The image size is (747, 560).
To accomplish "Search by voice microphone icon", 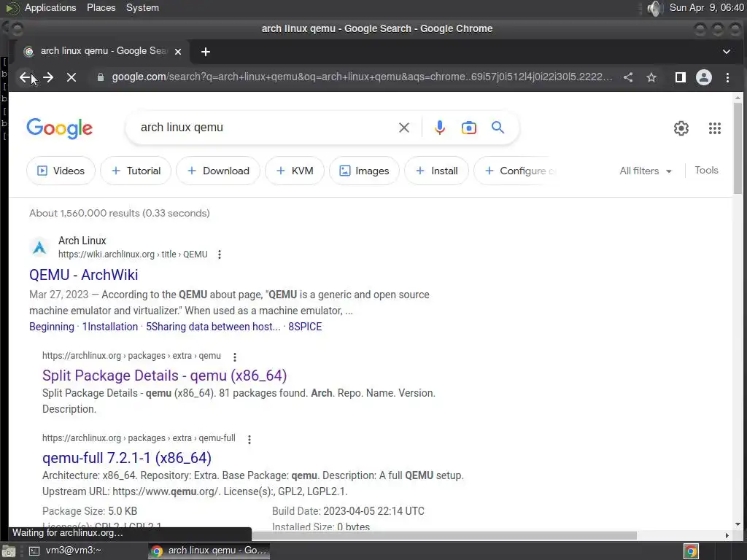I will tap(440, 128).
